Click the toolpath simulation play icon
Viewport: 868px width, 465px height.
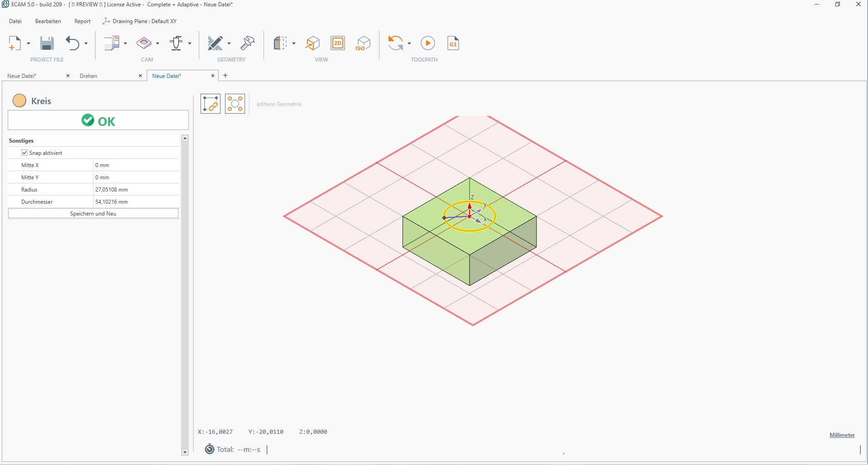427,43
